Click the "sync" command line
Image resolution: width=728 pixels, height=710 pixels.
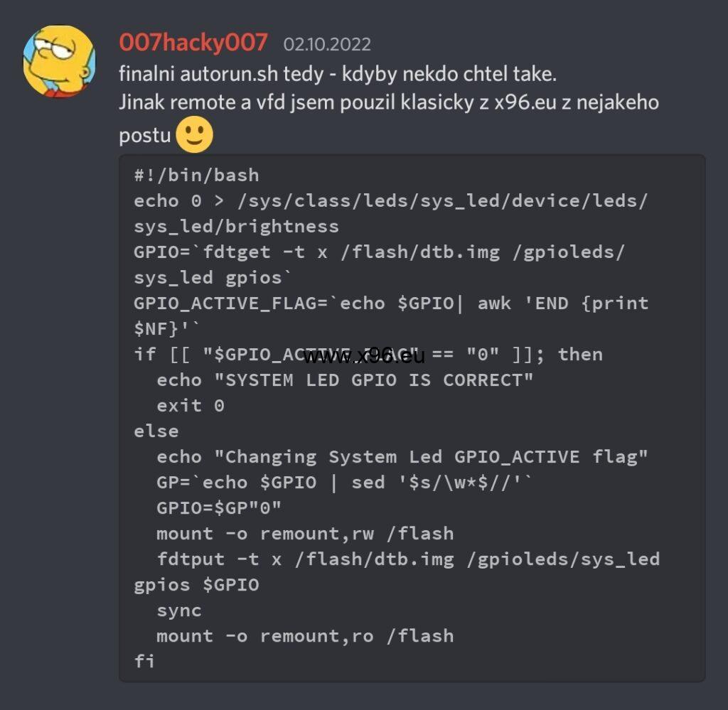point(179,611)
